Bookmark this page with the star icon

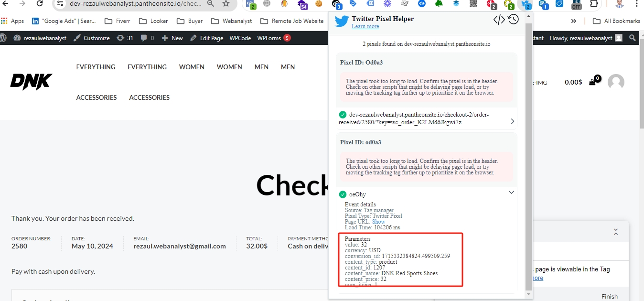coord(226,4)
